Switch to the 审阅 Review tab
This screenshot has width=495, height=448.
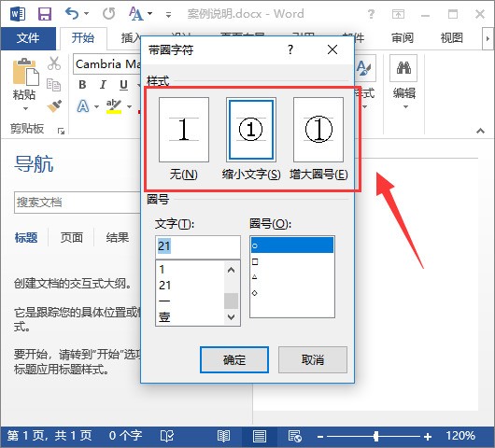(x=403, y=38)
